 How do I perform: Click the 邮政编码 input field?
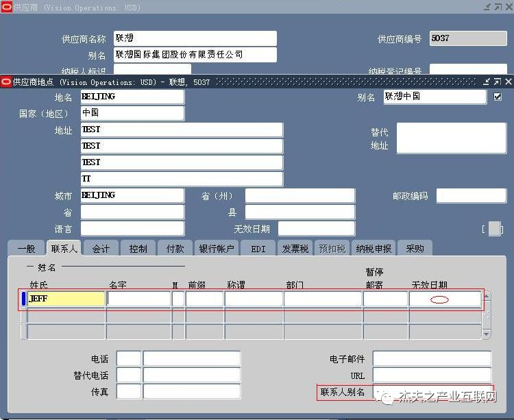[x=472, y=195]
